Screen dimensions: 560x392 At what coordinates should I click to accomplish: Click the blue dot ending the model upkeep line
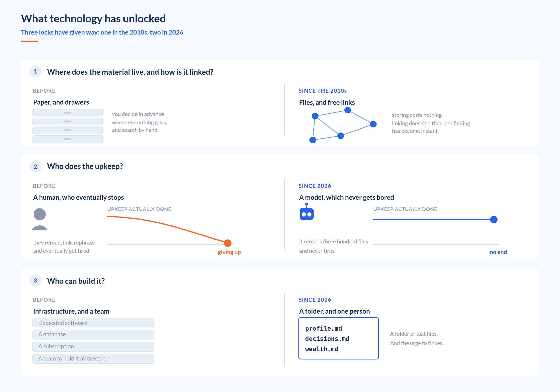[x=494, y=220]
